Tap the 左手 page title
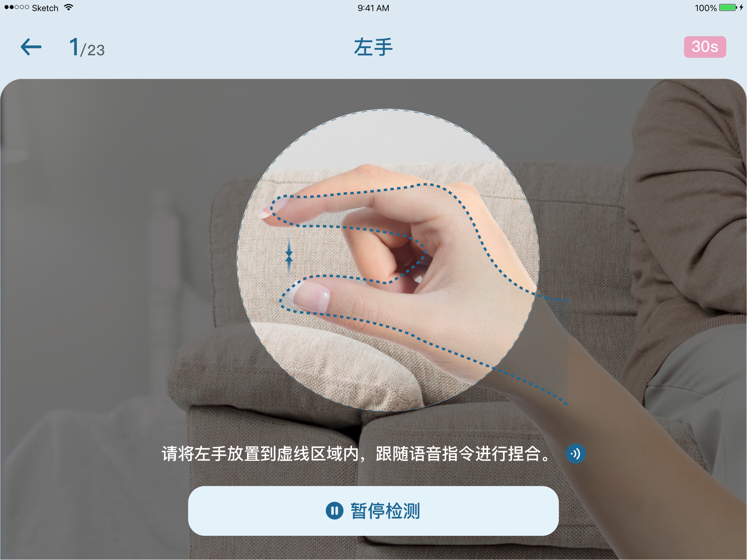The height and width of the screenshot is (560, 747). [x=373, y=47]
